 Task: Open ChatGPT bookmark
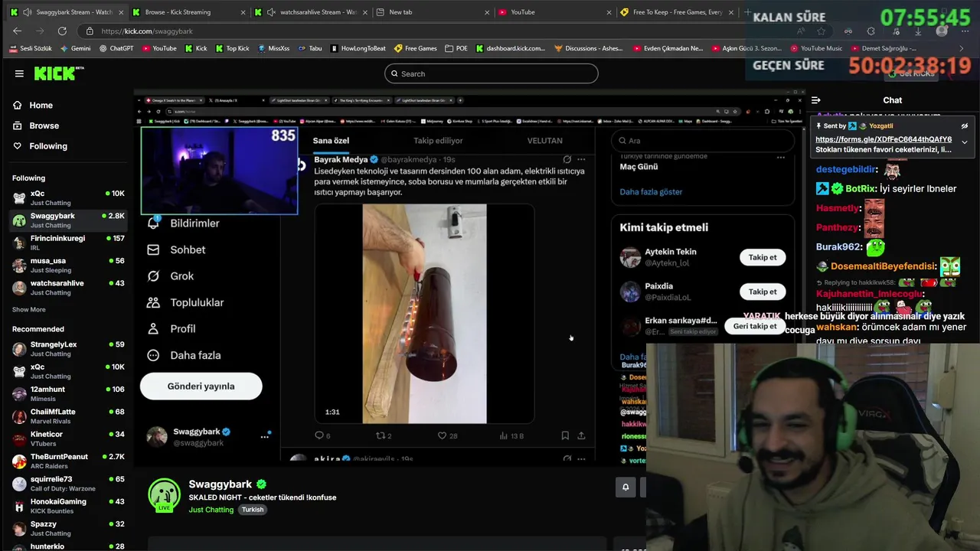click(116, 48)
